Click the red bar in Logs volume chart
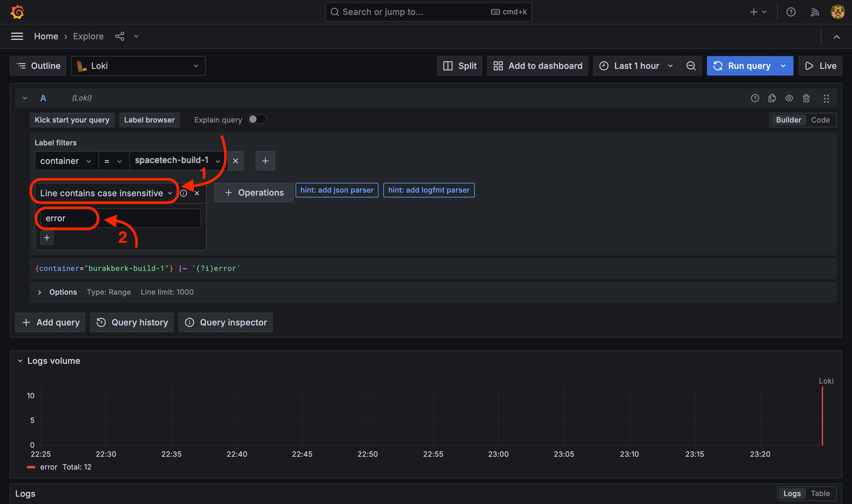Viewport: 852px width, 504px height. 822,416
